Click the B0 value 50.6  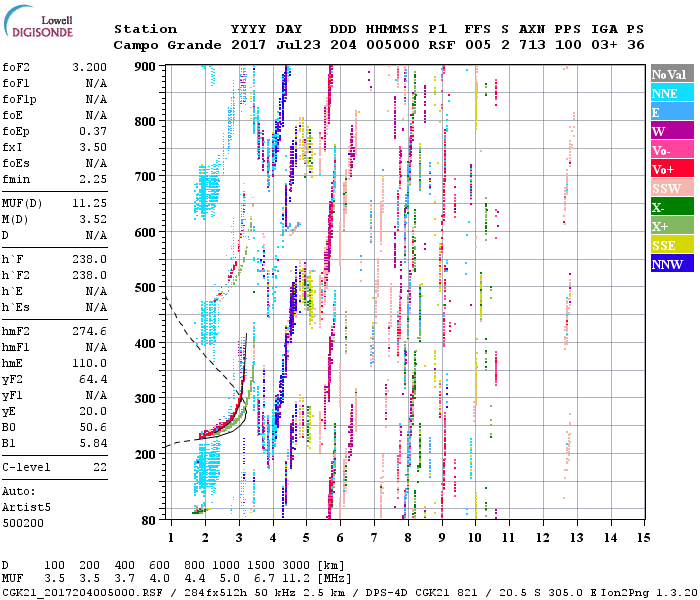click(x=93, y=427)
